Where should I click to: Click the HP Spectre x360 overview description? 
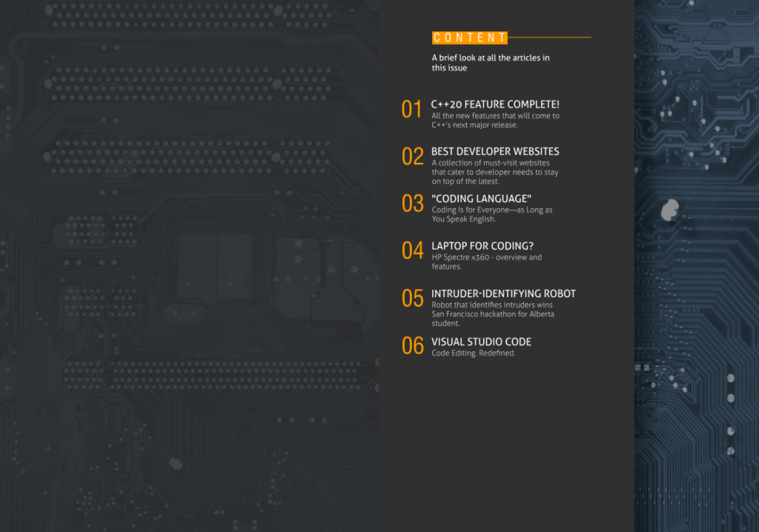click(486, 262)
